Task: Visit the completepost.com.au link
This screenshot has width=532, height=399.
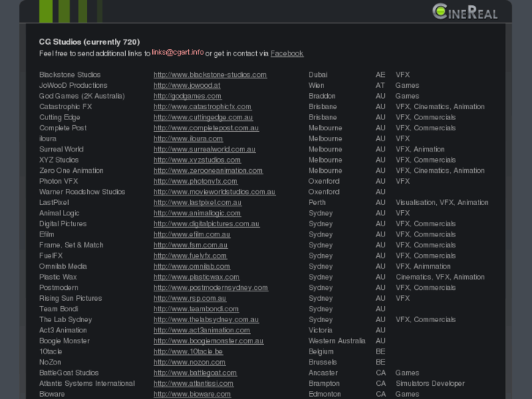Action: coord(206,128)
